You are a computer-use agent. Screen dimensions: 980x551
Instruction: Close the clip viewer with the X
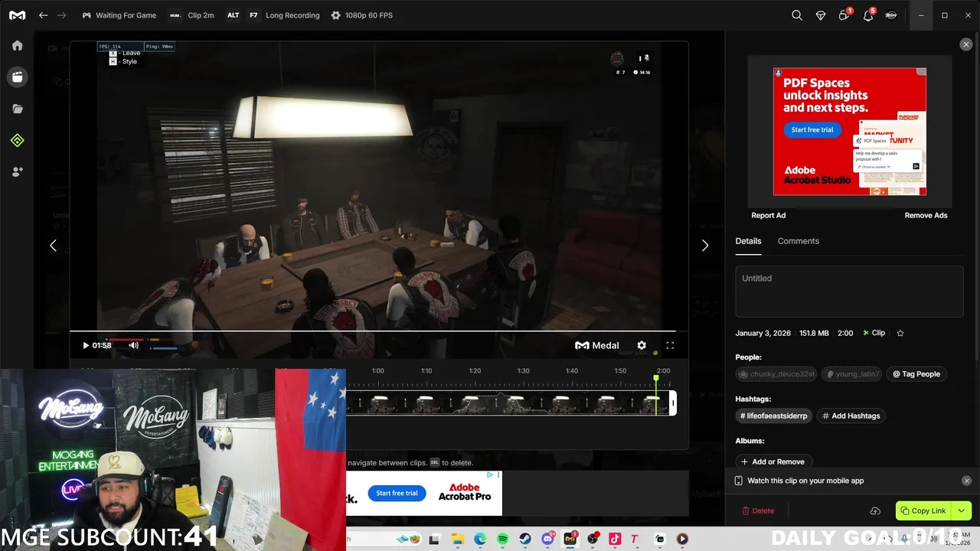[x=965, y=44]
